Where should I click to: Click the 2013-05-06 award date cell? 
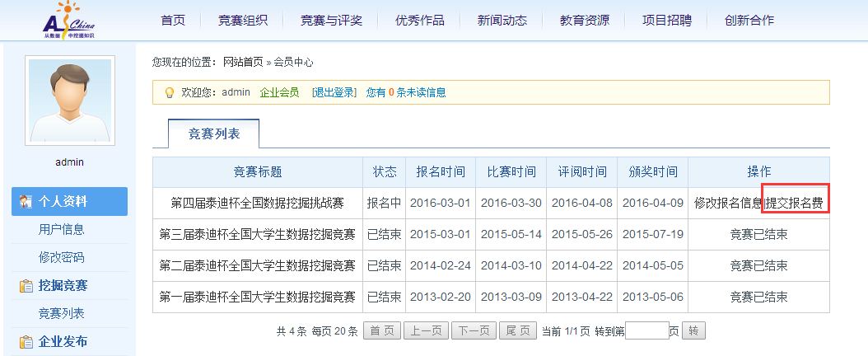(x=653, y=297)
